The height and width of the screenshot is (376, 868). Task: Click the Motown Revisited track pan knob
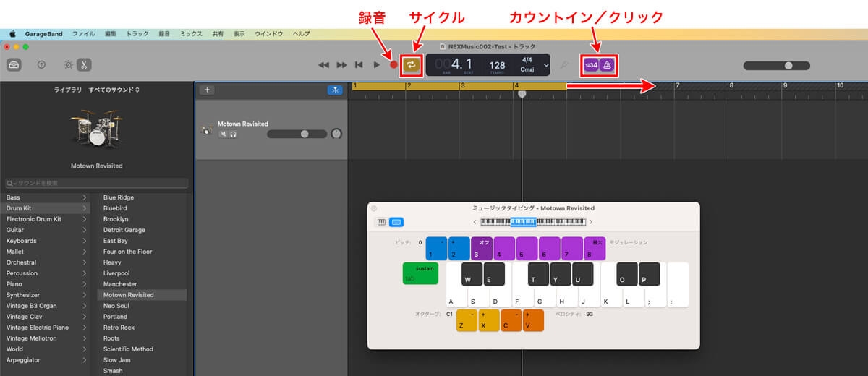(x=336, y=134)
